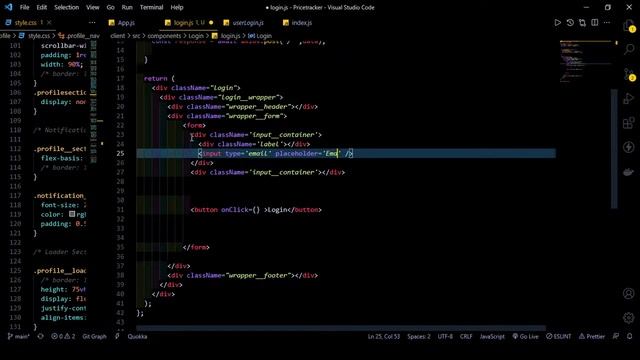The image size is (640, 360).
Task: Open the notifications bell icon
Action: (629, 336)
